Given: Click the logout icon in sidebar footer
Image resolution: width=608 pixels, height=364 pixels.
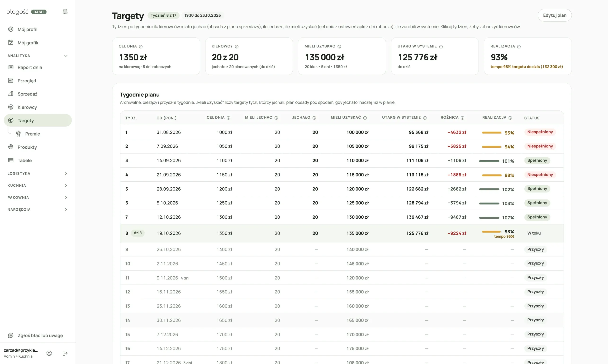Looking at the screenshot, I should [x=65, y=353].
